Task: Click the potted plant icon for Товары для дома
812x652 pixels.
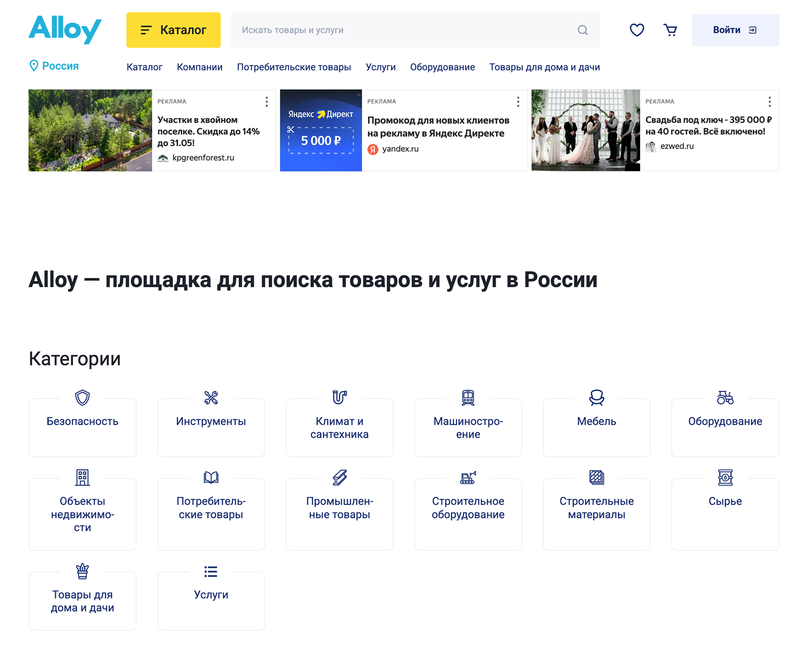Action: (83, 571)
